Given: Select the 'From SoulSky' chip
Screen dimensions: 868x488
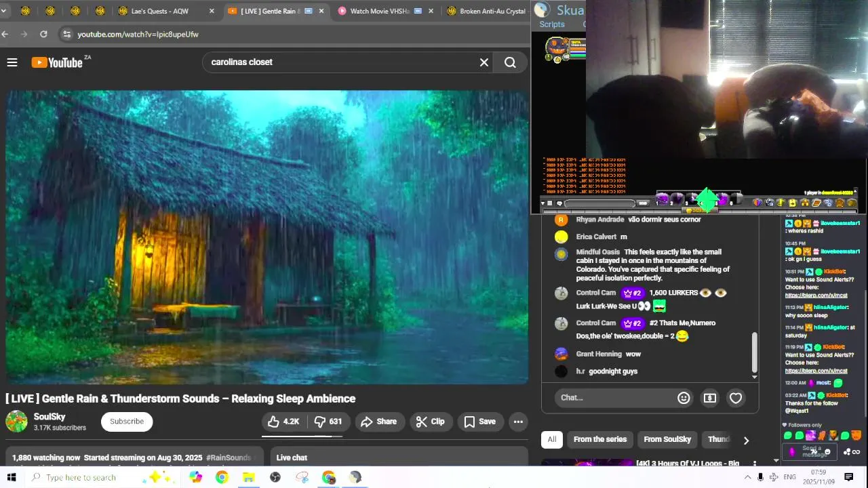Looking at the screenshot, I should point(667,439).
